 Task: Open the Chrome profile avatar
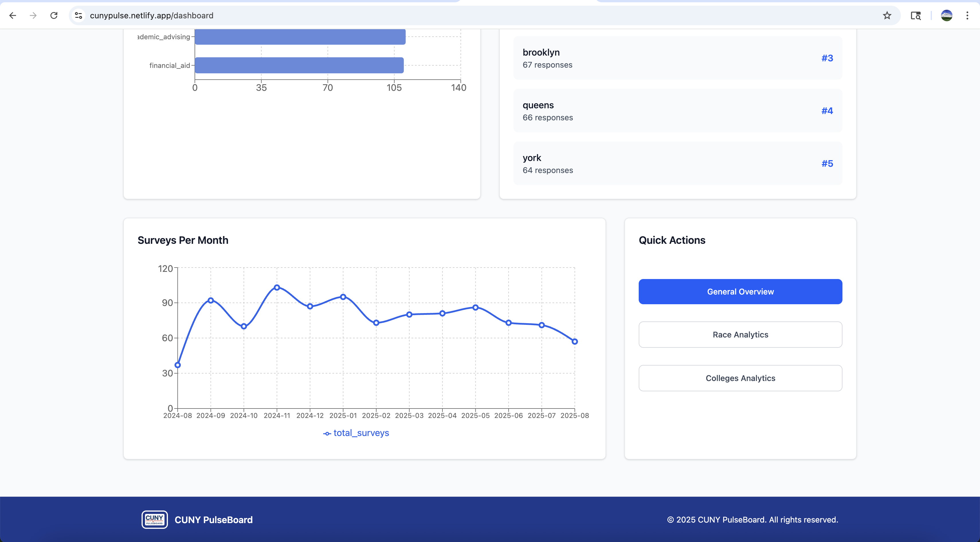click(946, 15)
